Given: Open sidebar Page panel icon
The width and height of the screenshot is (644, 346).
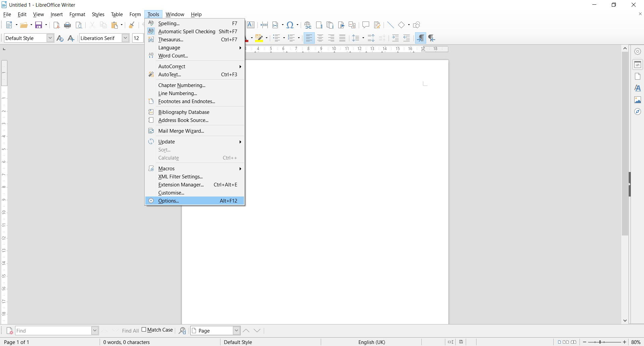Looking at the screenshot, I should pos(638,76).
